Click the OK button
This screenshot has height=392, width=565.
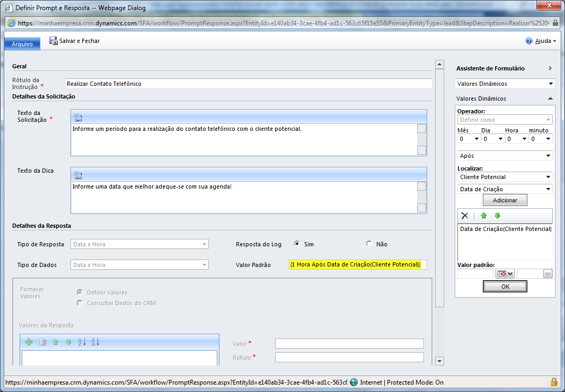tap(505, 287)
